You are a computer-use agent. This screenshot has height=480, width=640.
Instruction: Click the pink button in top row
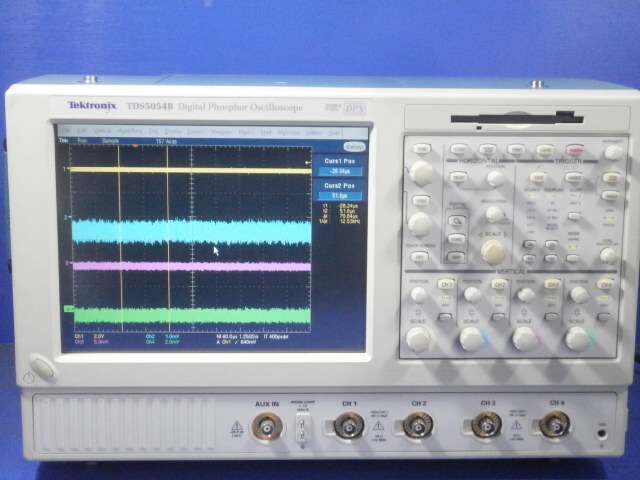(x=575, y=150)
